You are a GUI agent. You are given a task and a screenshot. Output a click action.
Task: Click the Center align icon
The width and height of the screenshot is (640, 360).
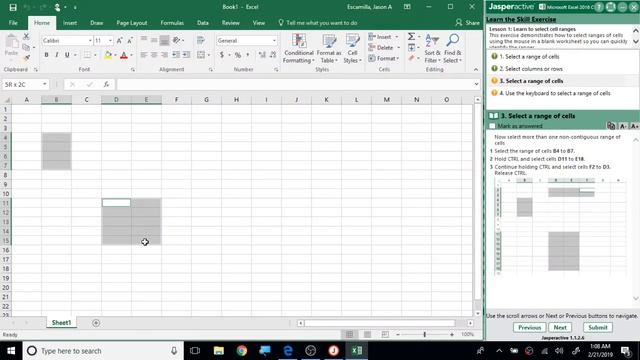click(x=154, y=55)
